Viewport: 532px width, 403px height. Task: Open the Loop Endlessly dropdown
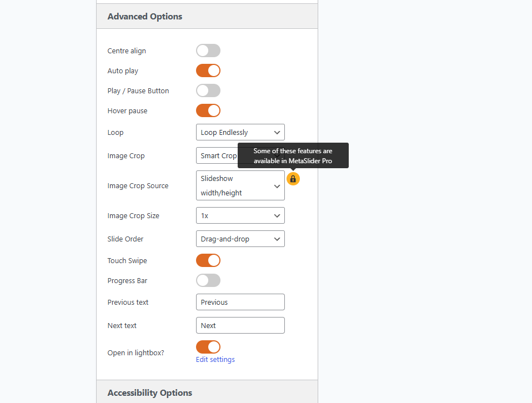pos(240,132)
